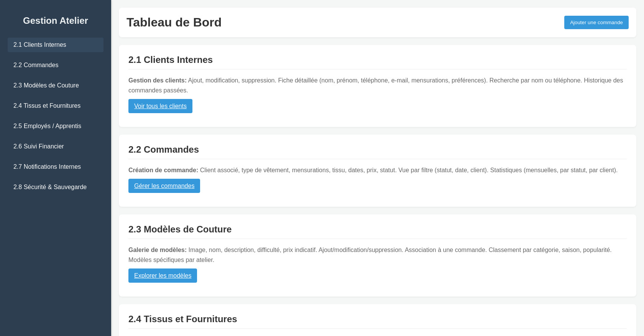Click the 2.4 Tissus et Fournitures section heading

click(x=182, y=319)
